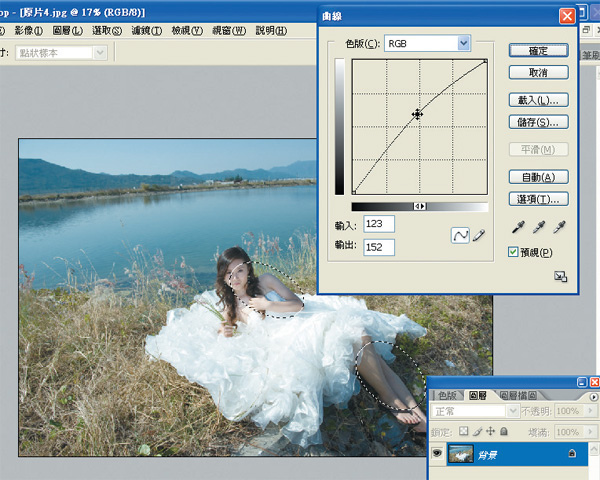
Task: Choose the curve point editing tool
Action: [460, 235]
